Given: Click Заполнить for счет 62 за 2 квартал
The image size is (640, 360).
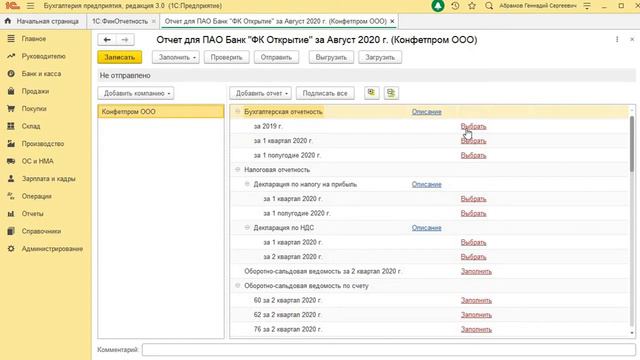Looking at the screenshot, I should tap(476, 315).
